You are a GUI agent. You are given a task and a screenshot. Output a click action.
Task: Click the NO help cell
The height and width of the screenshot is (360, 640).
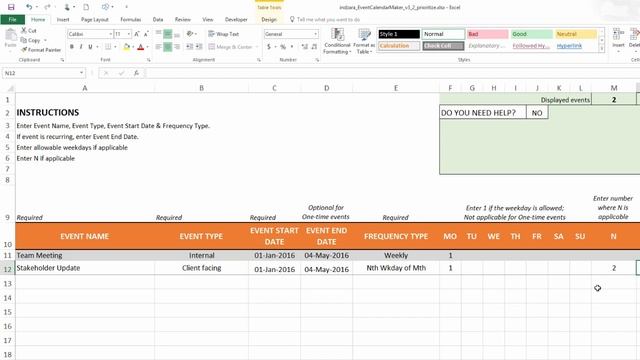[537, 113]
